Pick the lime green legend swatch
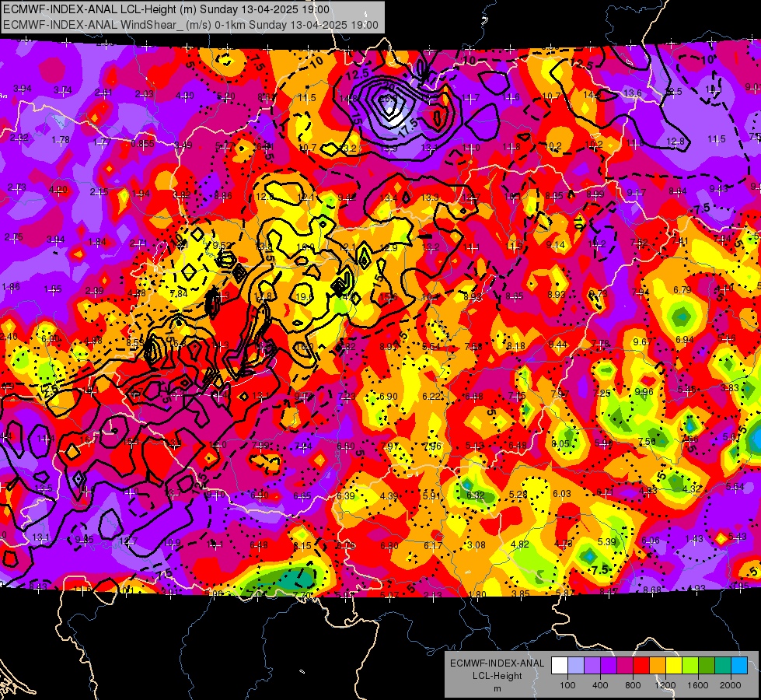 690,666
